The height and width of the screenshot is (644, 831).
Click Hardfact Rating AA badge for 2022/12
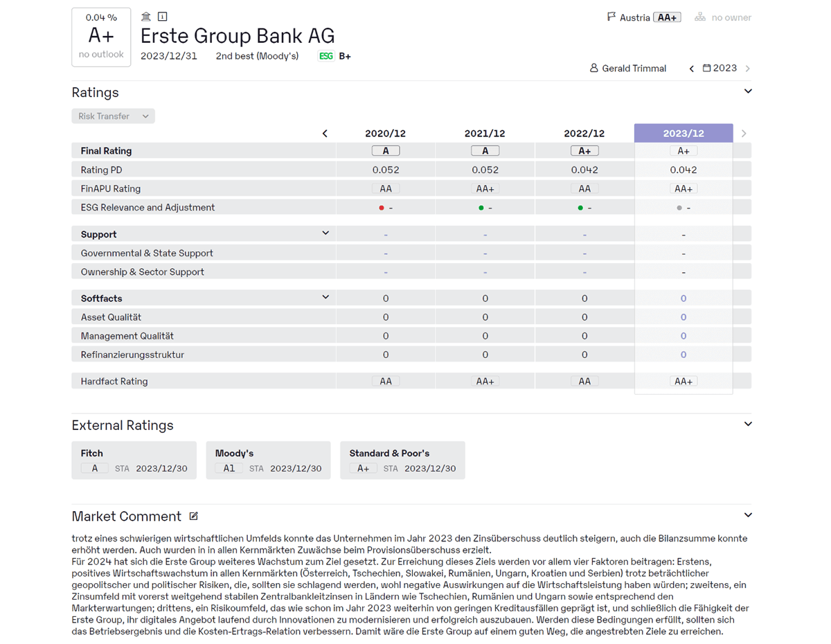pyautogui.click(x=584, y=381)
